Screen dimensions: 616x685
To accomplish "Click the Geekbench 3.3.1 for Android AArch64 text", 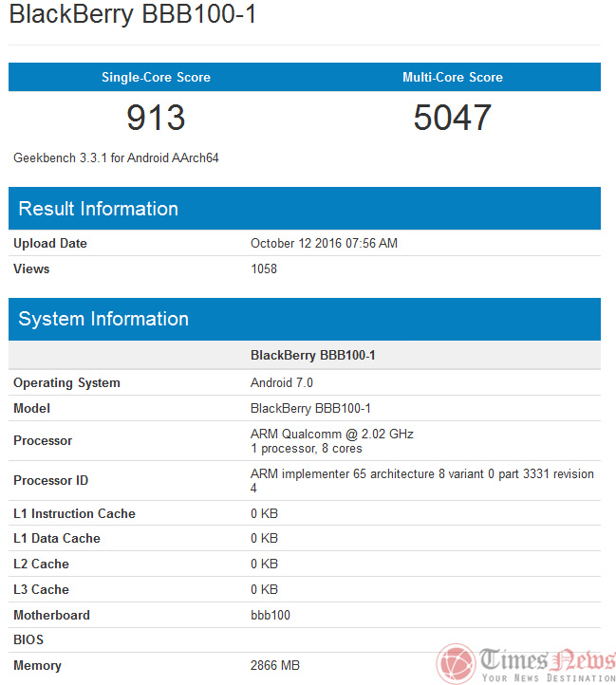I will (116, 157).
